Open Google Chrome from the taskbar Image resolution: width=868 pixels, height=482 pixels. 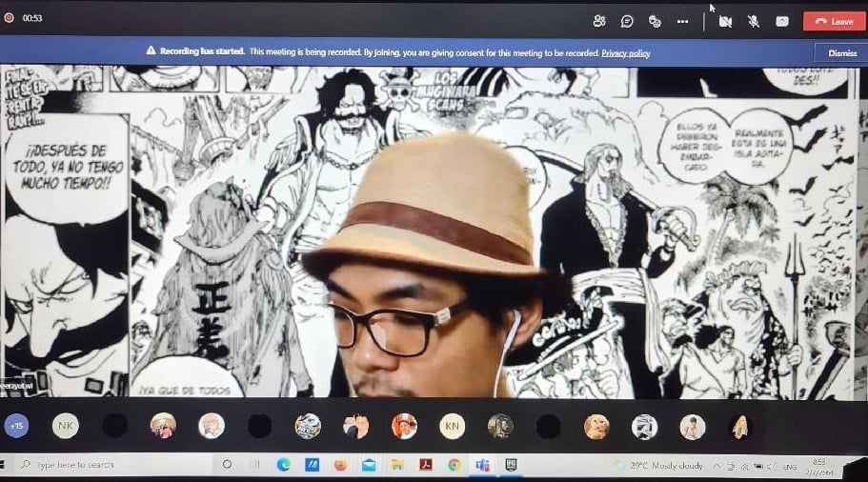pyautogui.click(x=454, y=465)
